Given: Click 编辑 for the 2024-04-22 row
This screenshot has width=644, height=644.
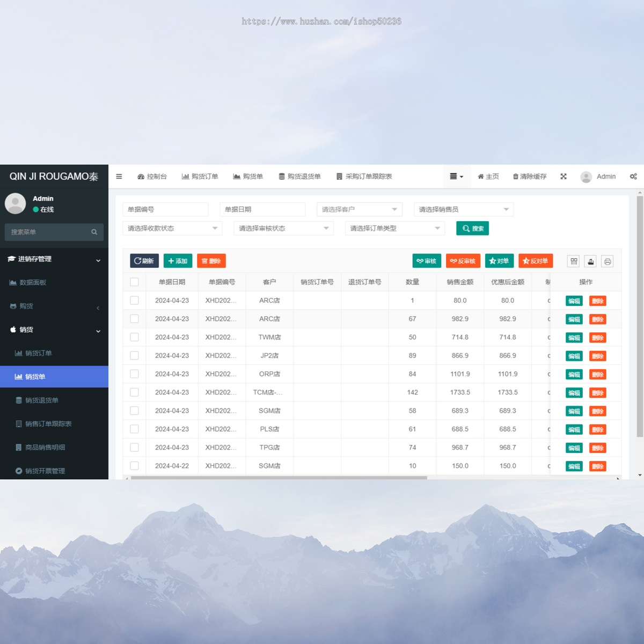Looking at the screenshot, I should [574, 466].
